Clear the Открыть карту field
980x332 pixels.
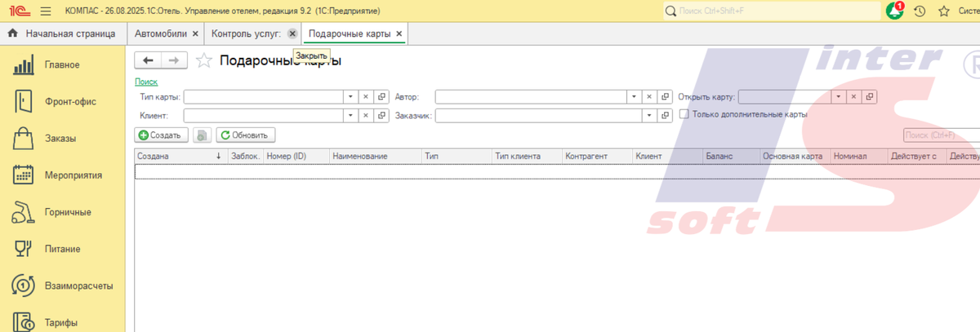click(x=854, y=96)
